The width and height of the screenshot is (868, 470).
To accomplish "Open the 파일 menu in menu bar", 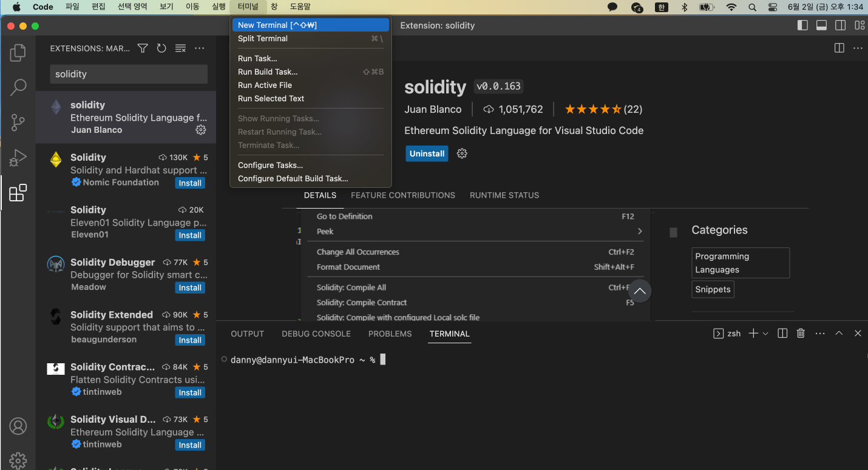I will [x=72, y=7].
